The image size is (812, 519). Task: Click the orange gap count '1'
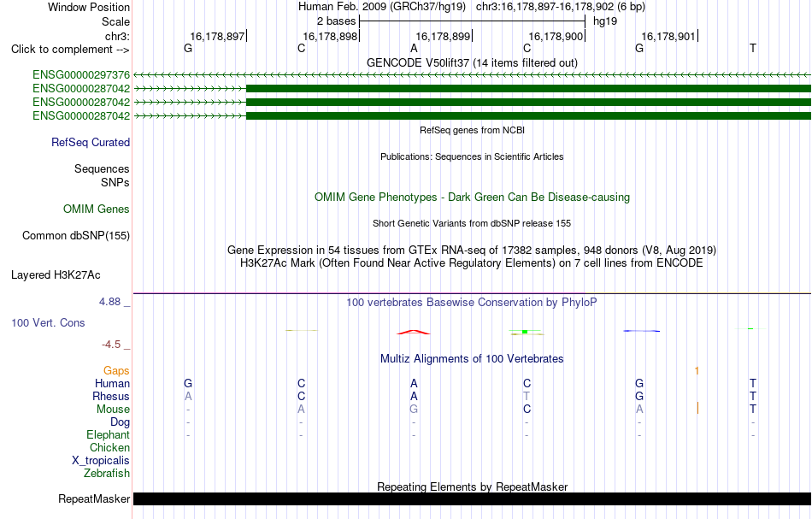(x=697, y=371)
